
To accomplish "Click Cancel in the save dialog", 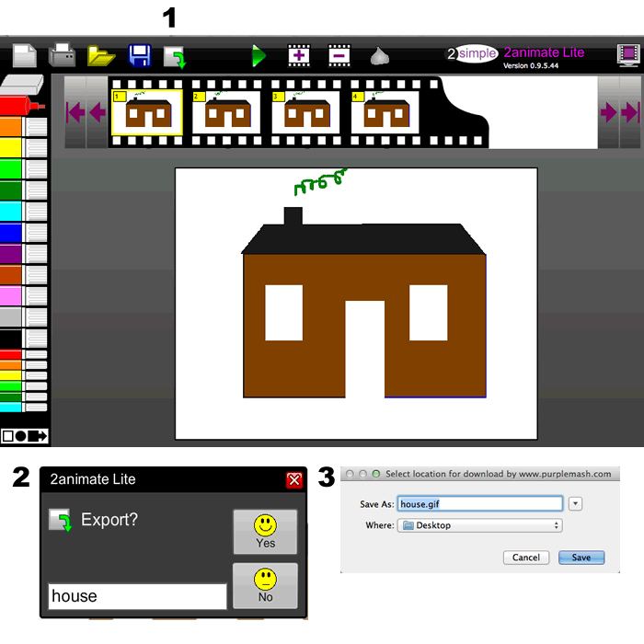I will coord(526,558).
